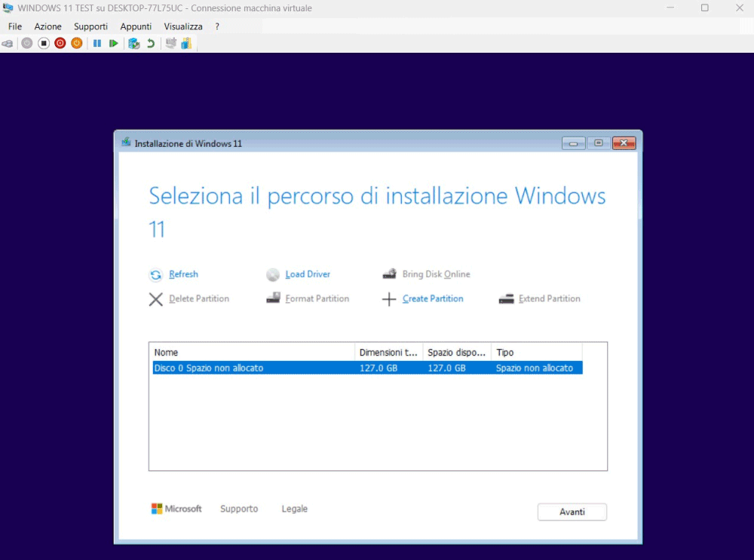The width and height of the screenshot is (754, 560).
Task: Click the green Revert arrow icon
Action: [x=151, y=43]
